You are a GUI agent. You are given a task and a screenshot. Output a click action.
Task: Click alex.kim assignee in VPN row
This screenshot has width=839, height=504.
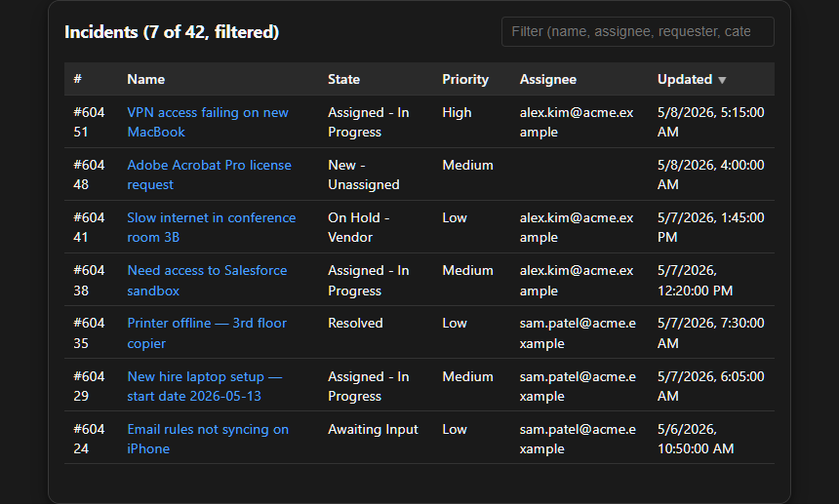point(577,122)
